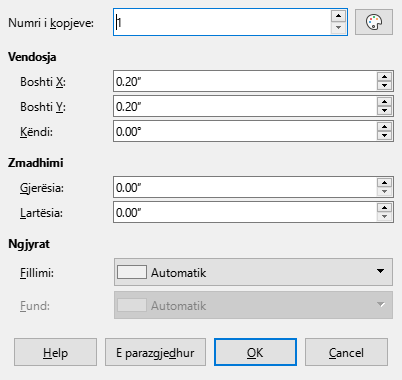Confirm with the OK button
The height and width of the screenshot is (380, 402).
255,352
